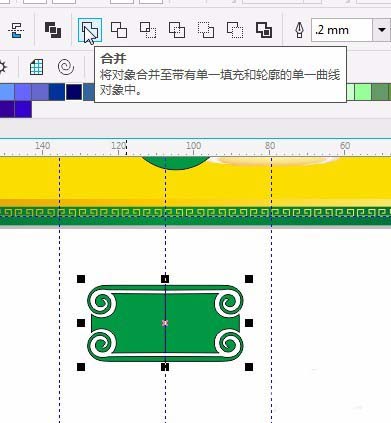Click the top-right selection handle
Screen dimensions: 391x423
point(249,279)
